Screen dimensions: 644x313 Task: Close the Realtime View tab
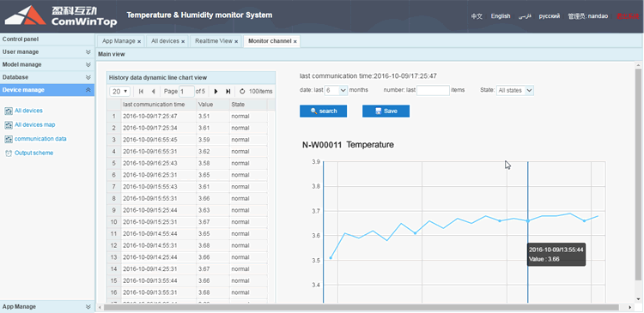coord(236,41)
